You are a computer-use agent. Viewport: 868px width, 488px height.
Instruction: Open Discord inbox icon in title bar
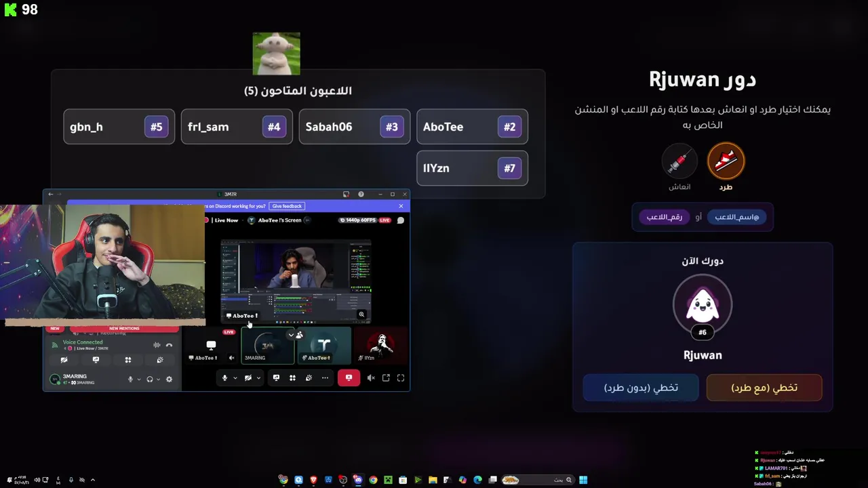pos(346,195)
